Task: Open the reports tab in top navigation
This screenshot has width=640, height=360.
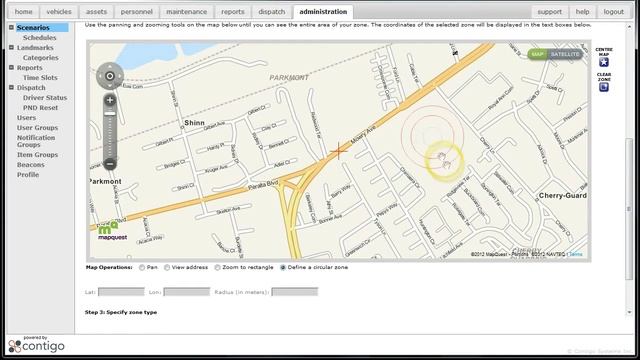Action: [233, 12]
